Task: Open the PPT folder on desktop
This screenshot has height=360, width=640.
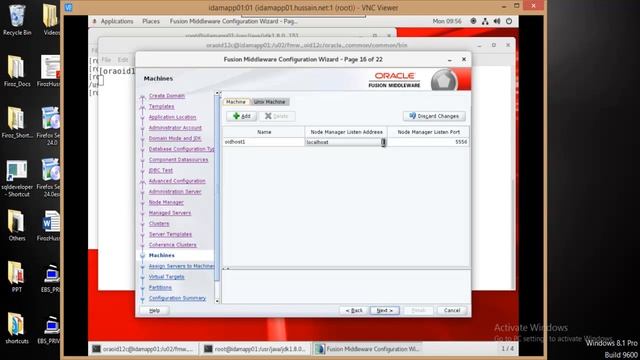Action: click(x=17, y=276)
